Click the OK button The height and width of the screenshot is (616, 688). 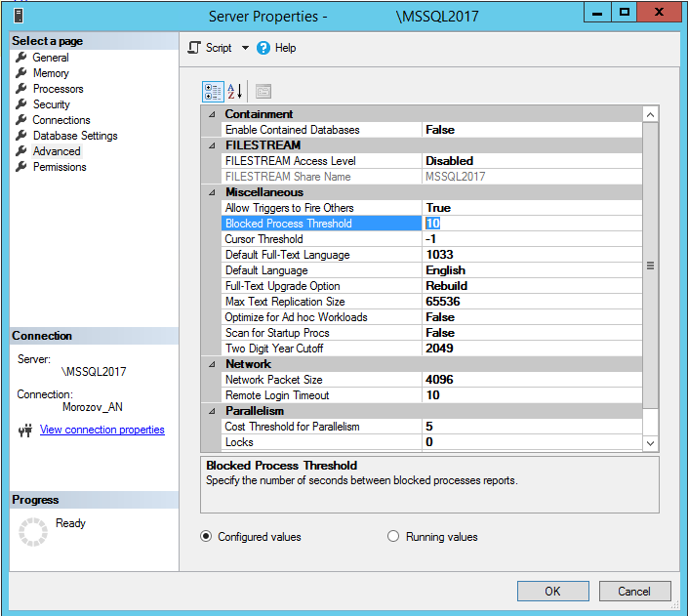(553, 591)
